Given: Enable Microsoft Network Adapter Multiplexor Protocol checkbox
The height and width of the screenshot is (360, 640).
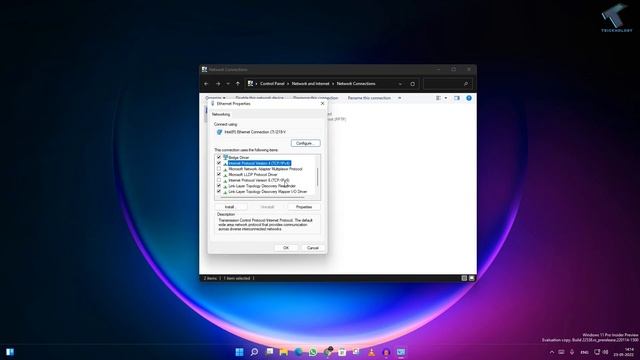Looking at the screenshot, I should tap(219, 169).
